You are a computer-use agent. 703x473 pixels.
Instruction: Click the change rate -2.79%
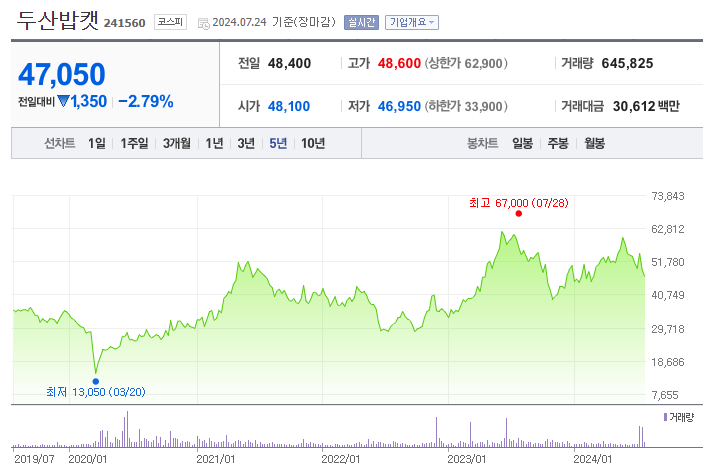tap(146, 101)
